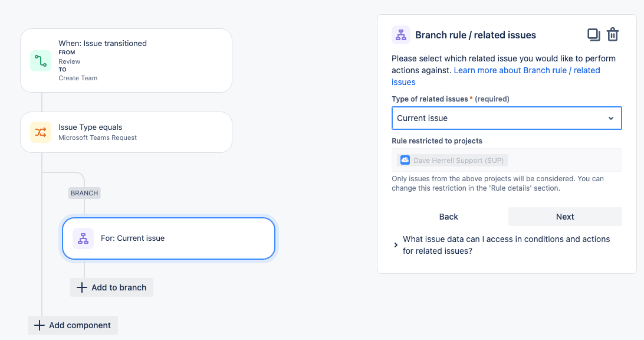
Task: Click the BRANCH label tag
Action: click(84, 193)
